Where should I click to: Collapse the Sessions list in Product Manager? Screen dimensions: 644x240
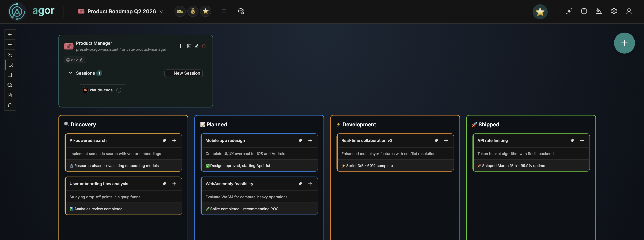point(70,73)
